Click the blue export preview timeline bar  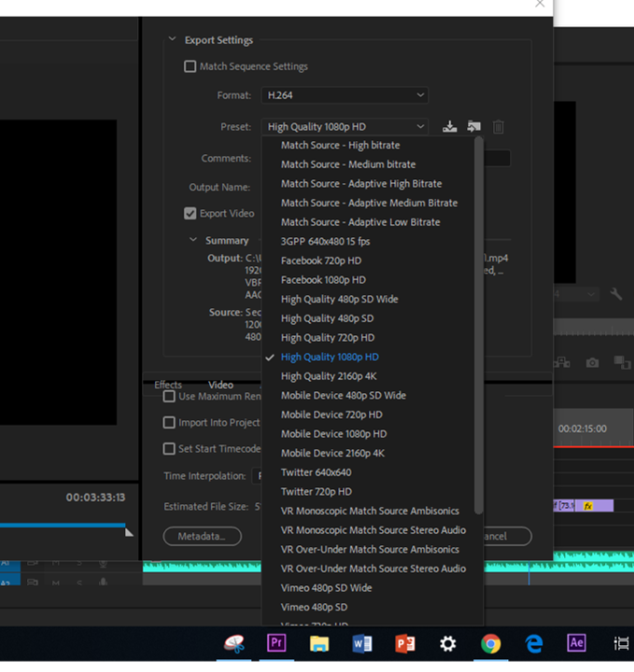tap(63, 525)
